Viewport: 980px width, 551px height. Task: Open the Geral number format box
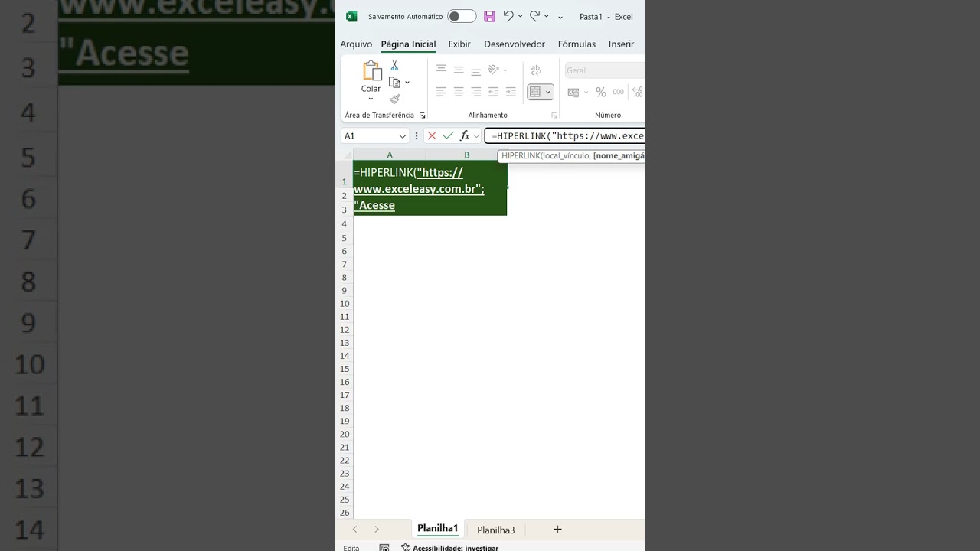(x=604, y=70)
